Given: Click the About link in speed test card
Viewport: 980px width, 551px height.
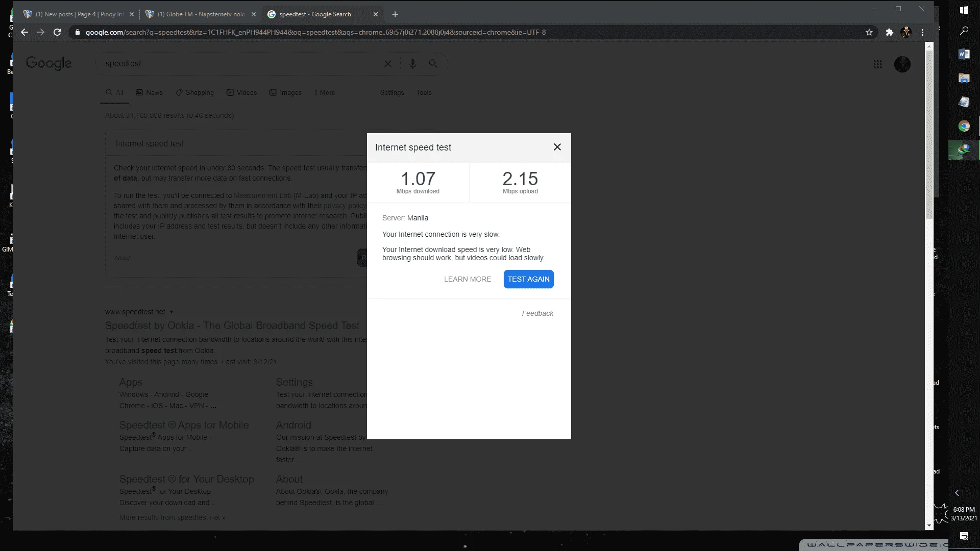Looking at the screenshot, I should (x=122, y=258).
